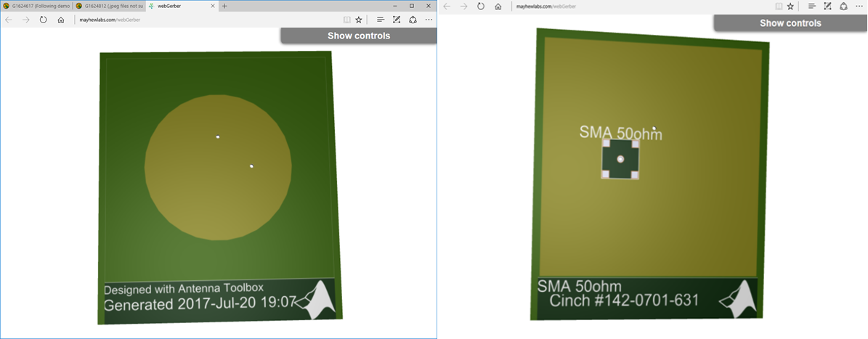Switch to the G1624812 tab
Viewport: 868px width, 339px height.
[109, 6]
